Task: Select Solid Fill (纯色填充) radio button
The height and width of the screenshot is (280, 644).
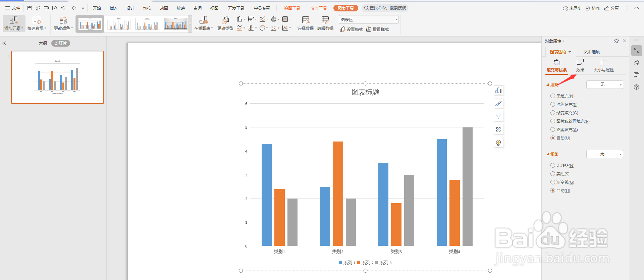Action: tap(553, 104)
